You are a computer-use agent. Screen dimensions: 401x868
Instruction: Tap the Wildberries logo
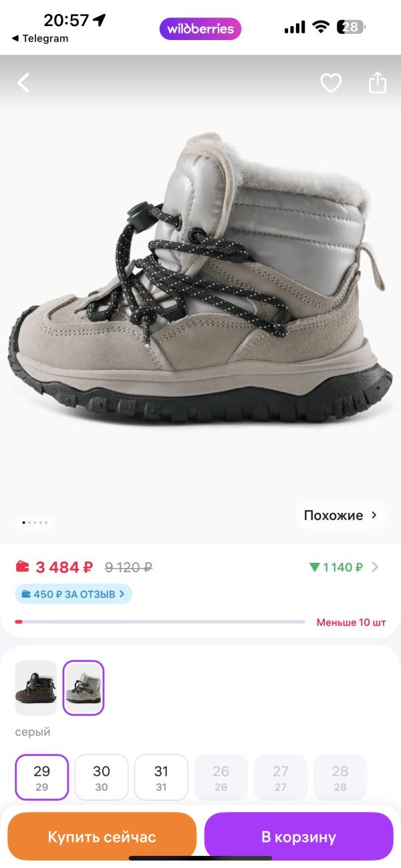pos(200,29)
